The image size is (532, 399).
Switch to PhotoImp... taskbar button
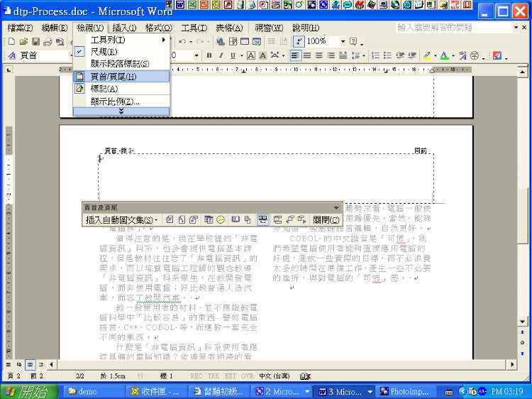(408, 391)
